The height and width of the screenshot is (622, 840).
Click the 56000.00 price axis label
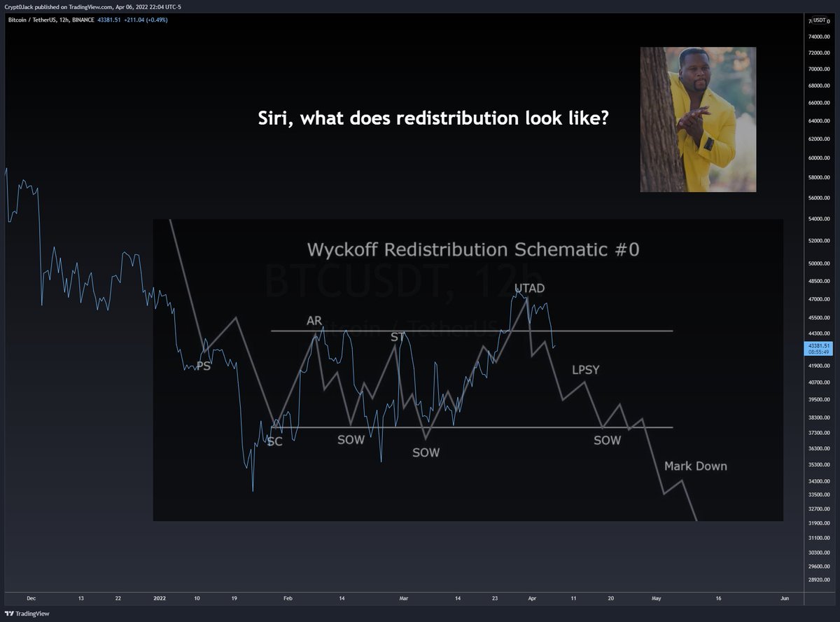819,198
